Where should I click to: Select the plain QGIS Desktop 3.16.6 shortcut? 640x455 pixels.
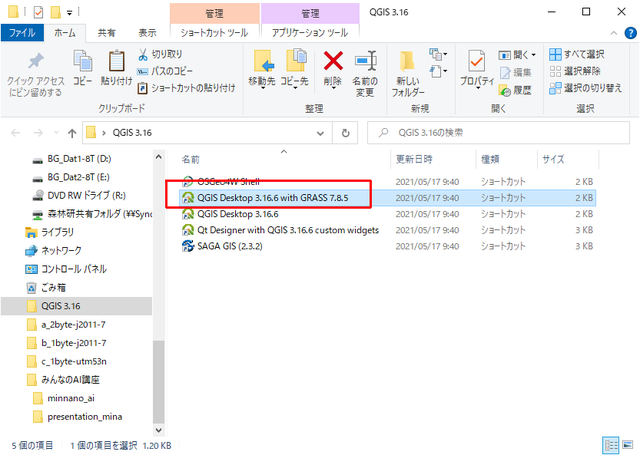[x=387, y=214]
